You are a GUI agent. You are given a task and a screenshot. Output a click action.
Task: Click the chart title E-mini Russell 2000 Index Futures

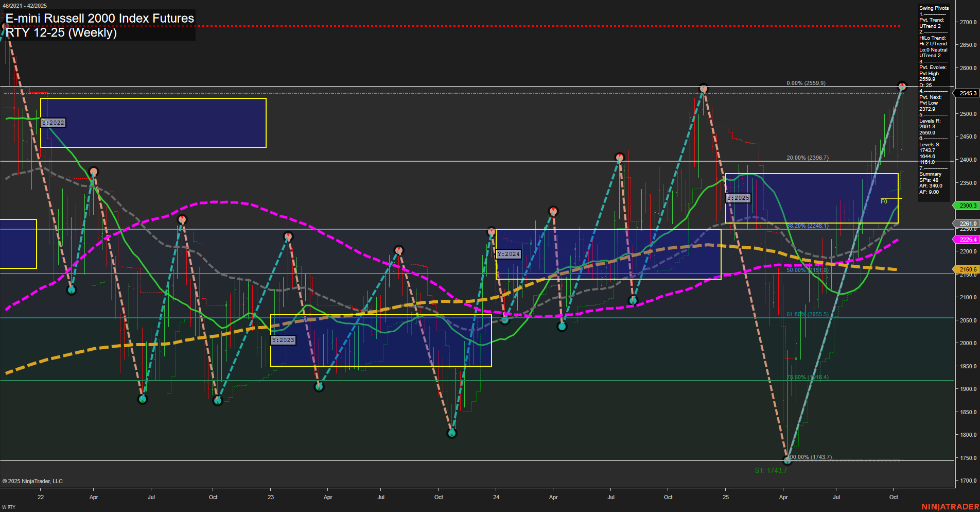tap(99, 18)
